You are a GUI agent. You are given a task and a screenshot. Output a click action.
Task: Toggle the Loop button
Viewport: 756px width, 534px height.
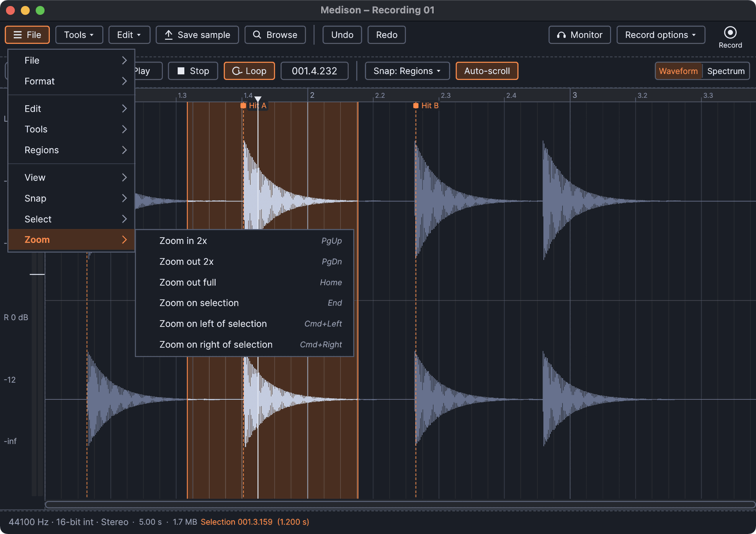[249, 71]
